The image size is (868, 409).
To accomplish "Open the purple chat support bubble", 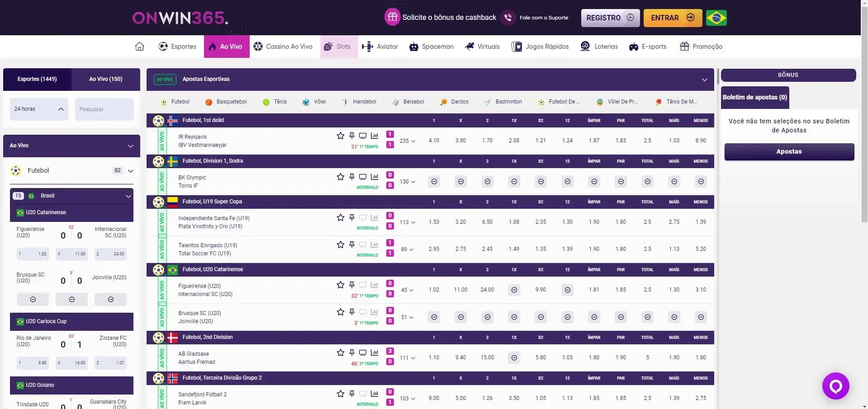I will [835, 386].
